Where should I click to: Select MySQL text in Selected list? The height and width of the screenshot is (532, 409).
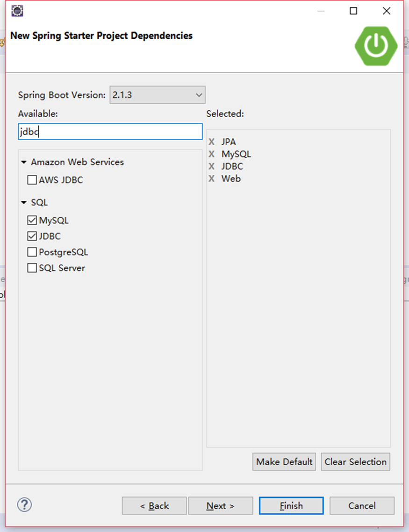pos(236,154)
